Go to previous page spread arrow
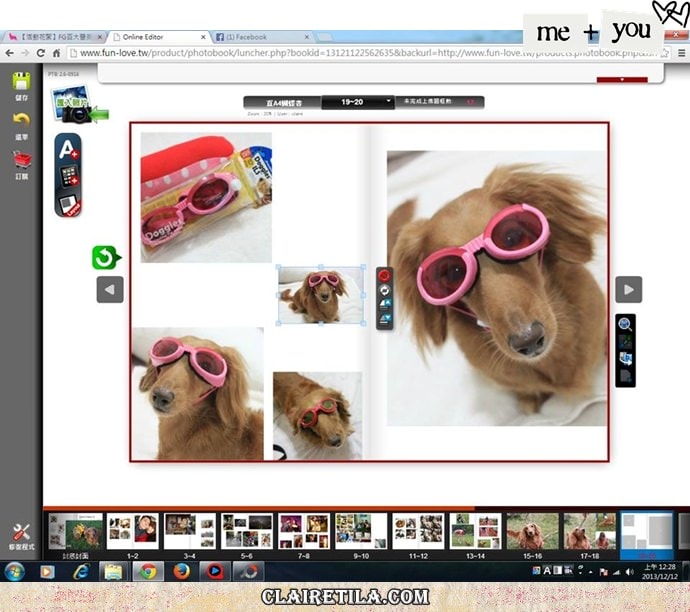The image size is (690, 612). point(110,290)
